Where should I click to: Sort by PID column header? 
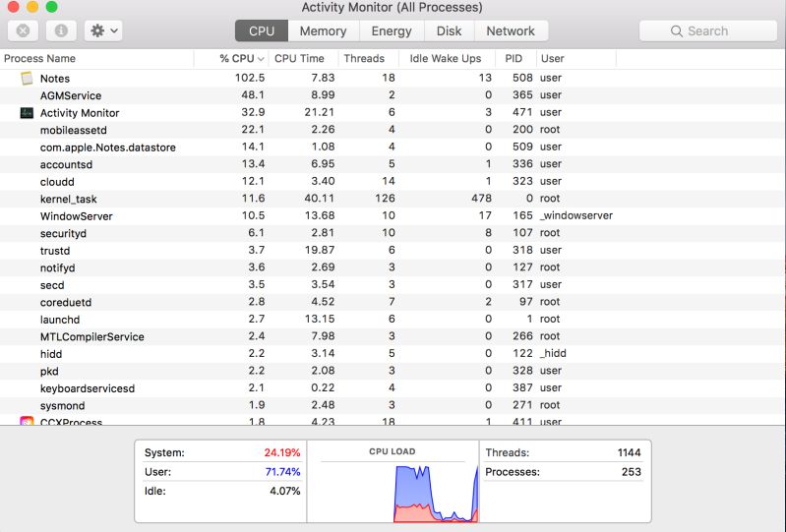[514, 59]
